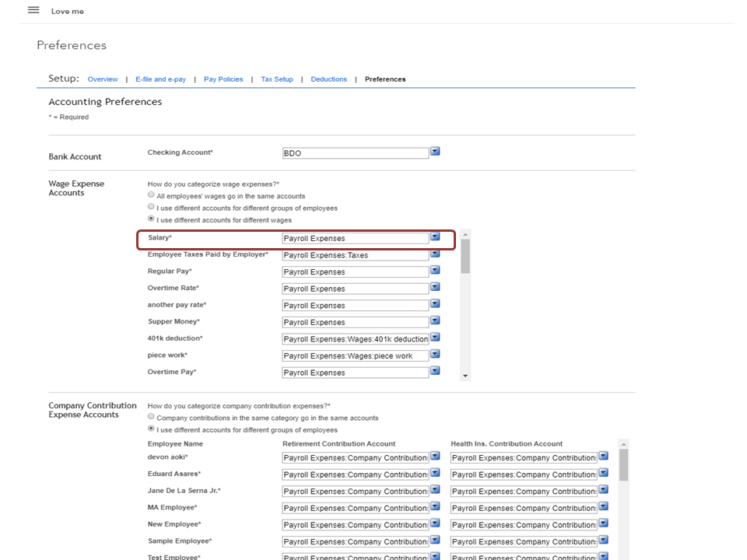Select different accounts for groups of employees
This screenshot has height=560, width=747.
152,208
